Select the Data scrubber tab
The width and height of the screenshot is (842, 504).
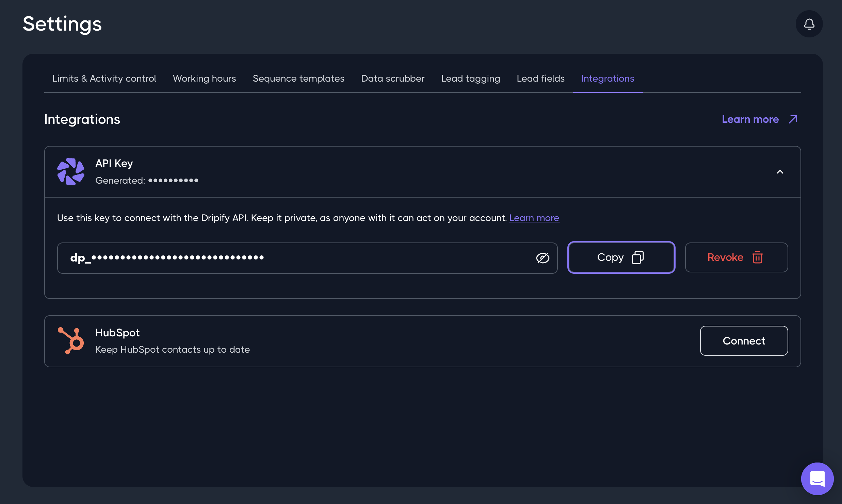[393, 79]
